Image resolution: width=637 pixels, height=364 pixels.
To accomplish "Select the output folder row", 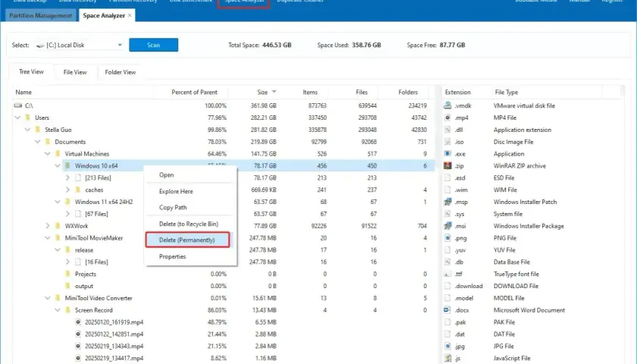I will pos(224,286).
